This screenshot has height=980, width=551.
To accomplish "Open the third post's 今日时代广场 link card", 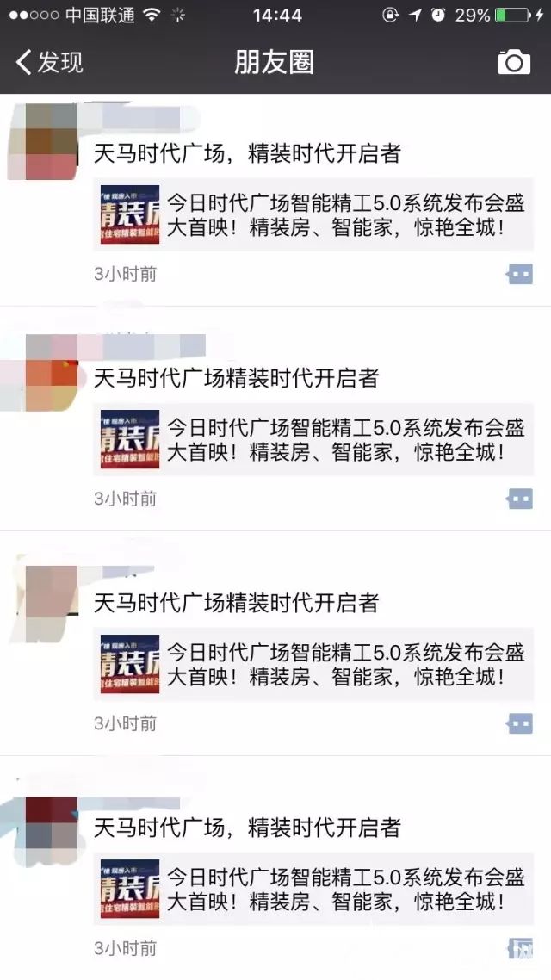I will [x=313, y=664].
